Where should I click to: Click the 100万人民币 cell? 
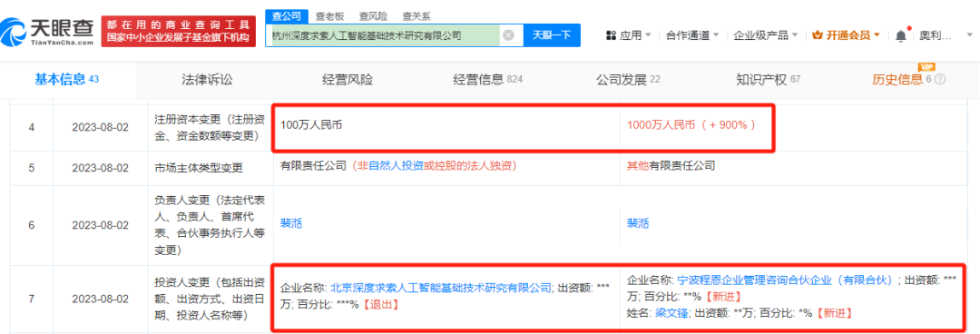312,124
